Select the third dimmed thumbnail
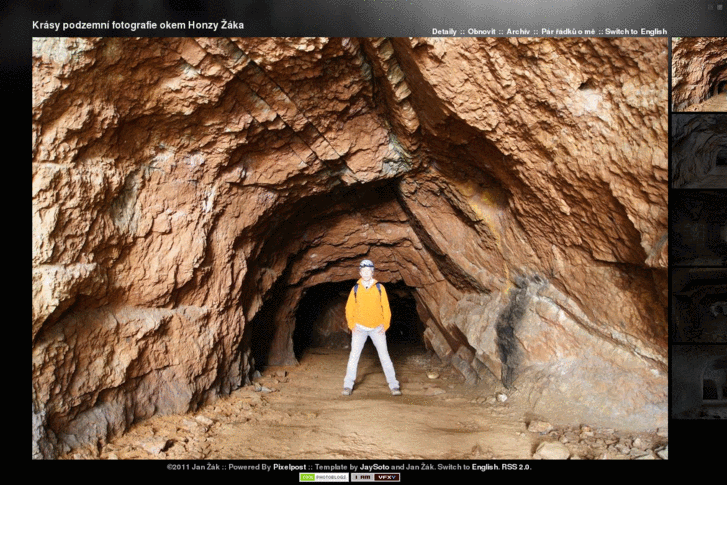Image resolution: width=727 pixels, height=545 pixels. [x=699, y=228]
